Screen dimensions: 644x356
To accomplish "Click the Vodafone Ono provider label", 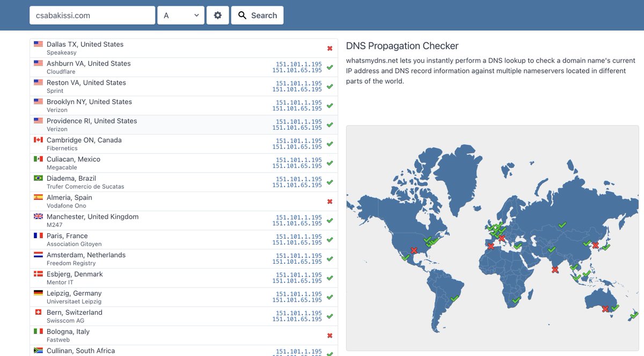I will (x=66, y=206).
